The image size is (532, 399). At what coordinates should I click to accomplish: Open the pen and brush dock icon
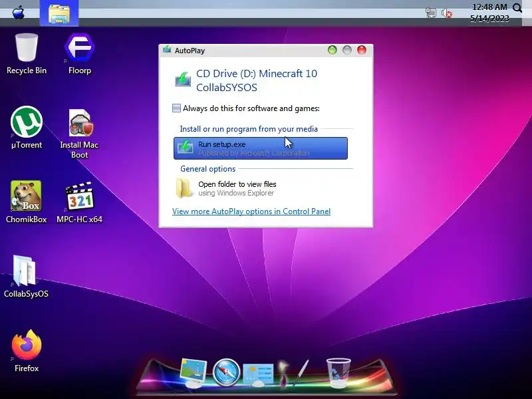pos(293,372)
